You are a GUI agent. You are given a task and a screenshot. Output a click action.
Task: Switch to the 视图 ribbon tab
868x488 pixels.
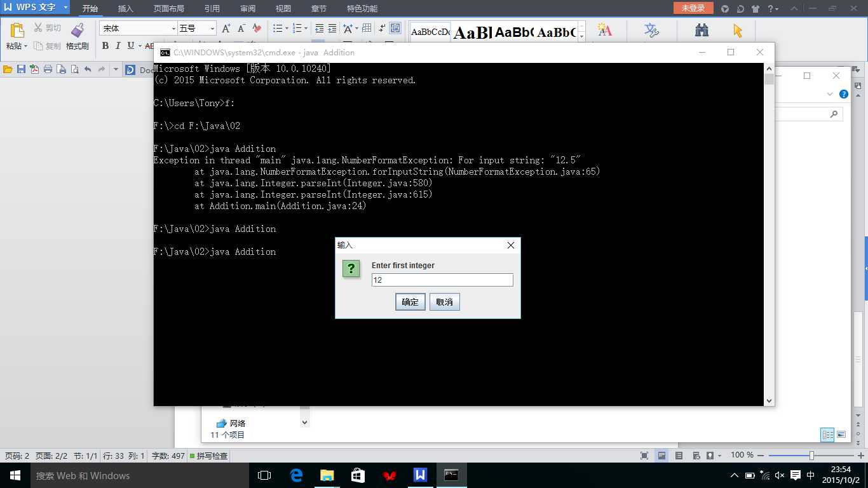click(x=283, y=9)
